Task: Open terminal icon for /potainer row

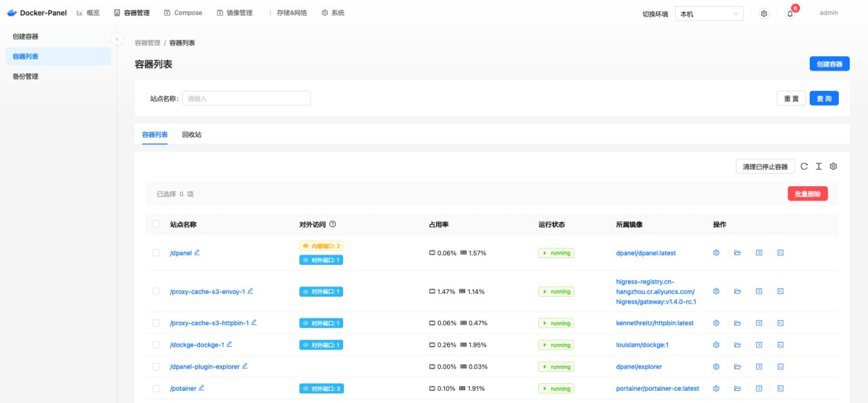Action: (781, 388)
